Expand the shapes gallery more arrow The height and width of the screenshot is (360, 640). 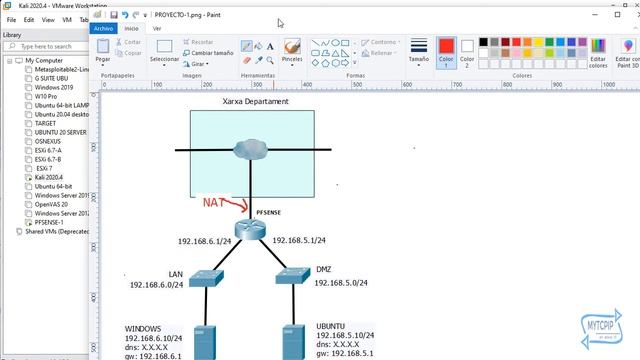354,62
